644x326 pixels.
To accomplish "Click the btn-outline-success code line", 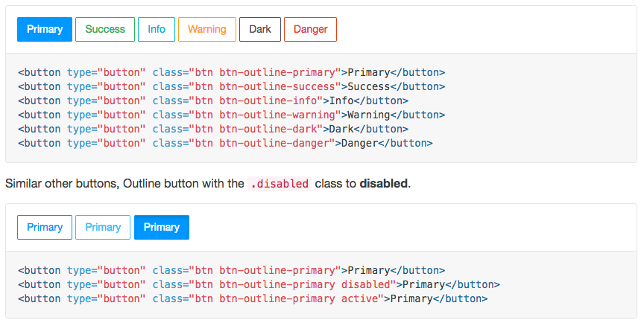I will tap(232, 86).
